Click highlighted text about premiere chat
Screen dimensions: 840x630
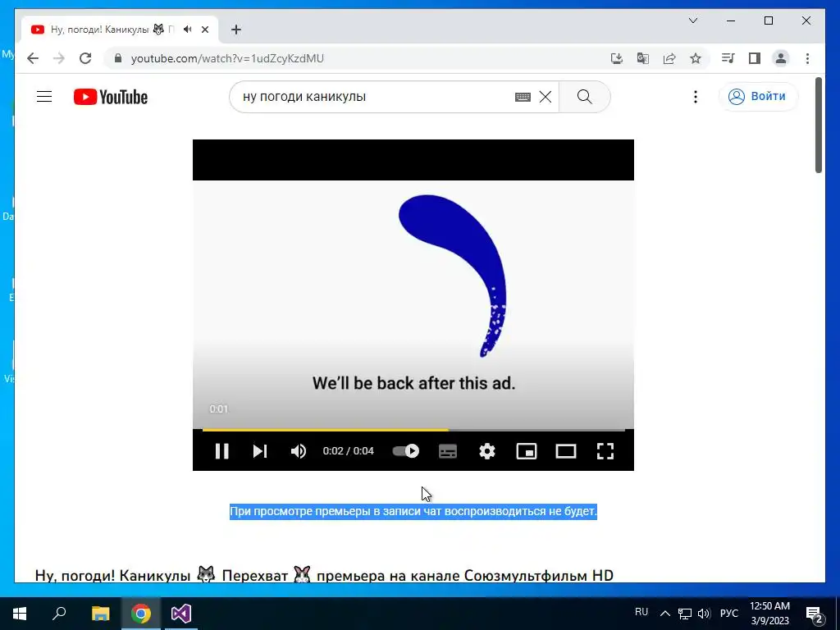[413, 511]
